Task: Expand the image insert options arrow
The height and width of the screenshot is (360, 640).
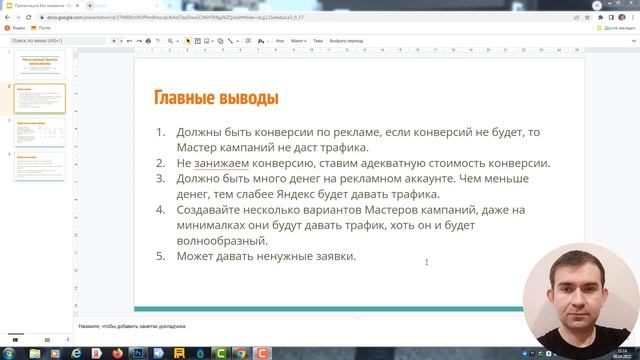Action: (x=213, y=41)
